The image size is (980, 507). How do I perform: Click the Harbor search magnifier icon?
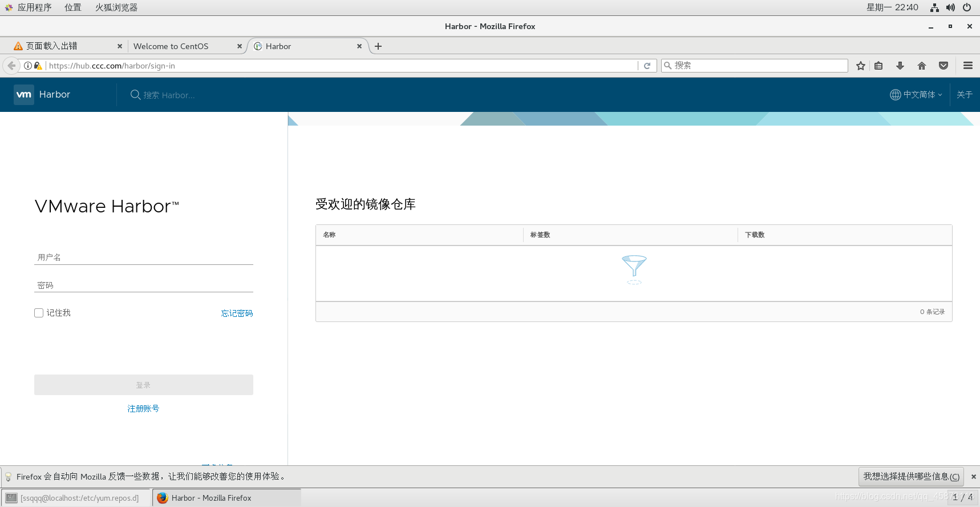click(x=135, y=95)
